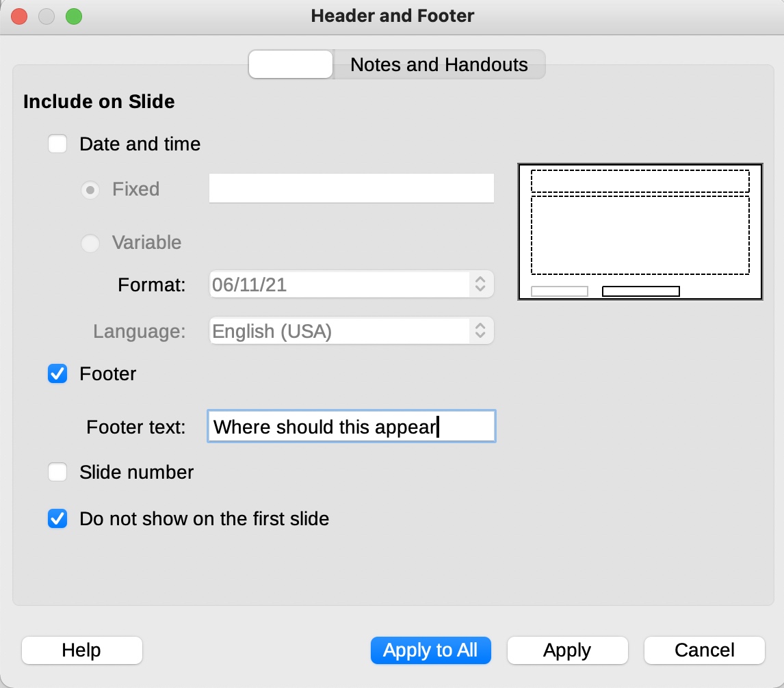
Task: Click Apply to All
Action: coord(430,650)
